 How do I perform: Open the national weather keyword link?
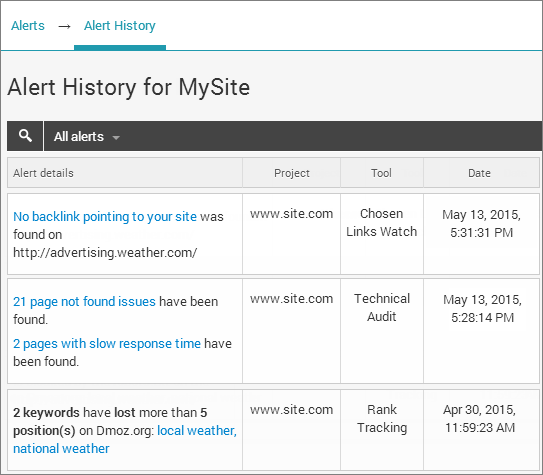click(61, 448)
